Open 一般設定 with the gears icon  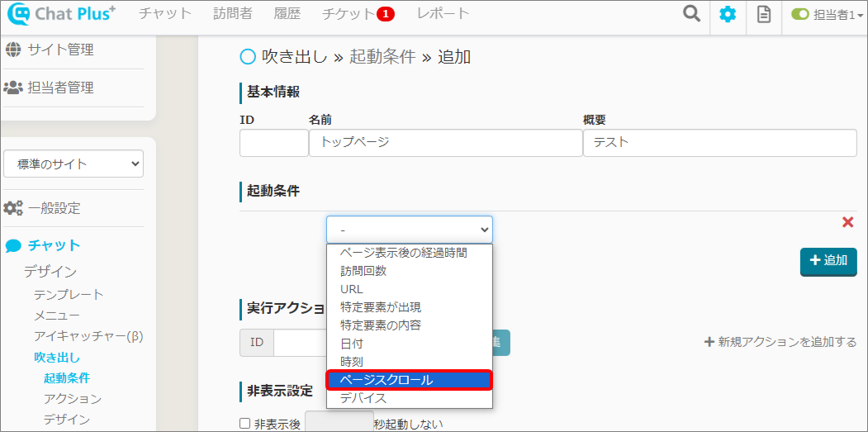click(13, 208)
